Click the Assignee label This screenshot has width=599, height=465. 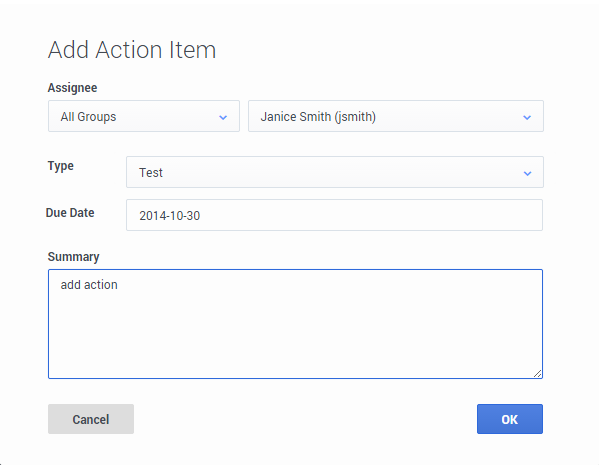tap(72, 88)
